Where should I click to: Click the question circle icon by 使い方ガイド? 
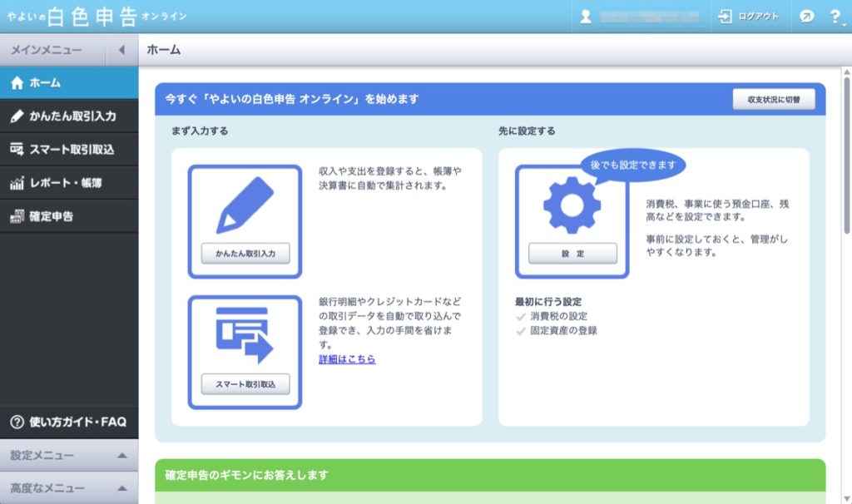[17, 422]
